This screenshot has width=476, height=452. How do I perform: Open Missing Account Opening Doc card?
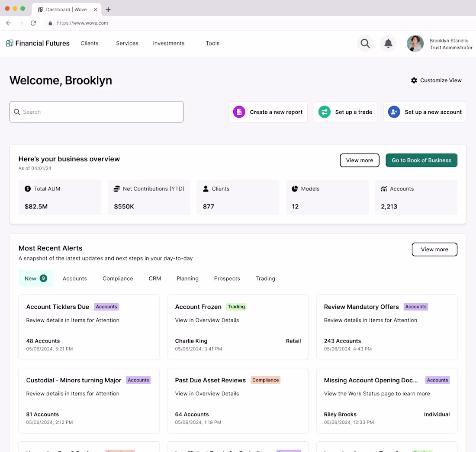[x=387, y=401]
